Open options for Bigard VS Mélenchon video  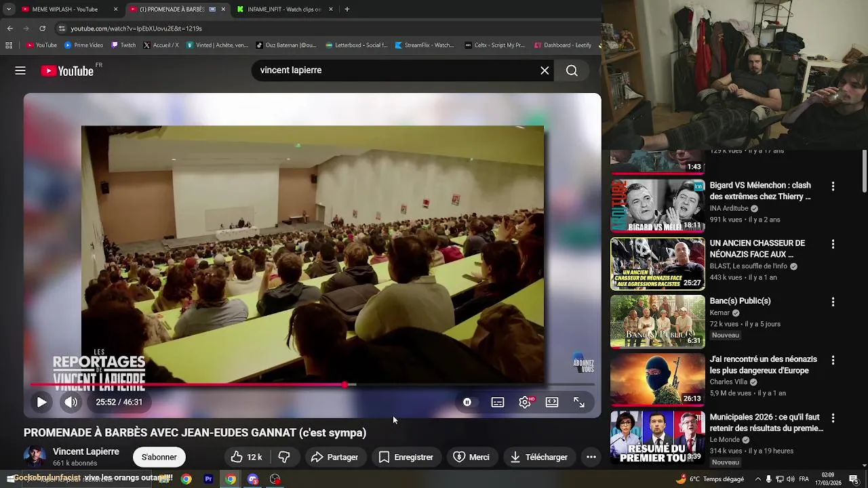(833, 186)
